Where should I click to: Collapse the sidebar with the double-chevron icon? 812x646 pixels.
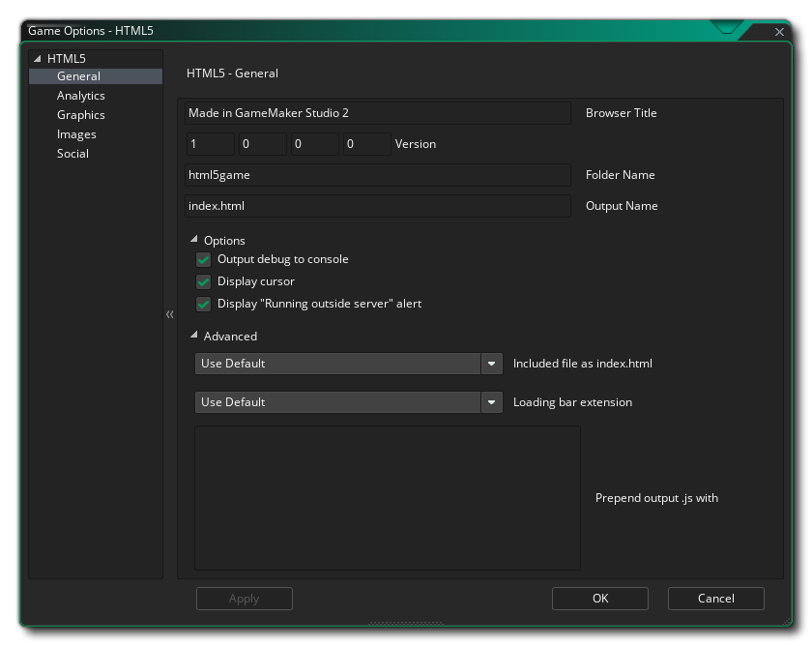pyautogui.click(x=170, y=314)
